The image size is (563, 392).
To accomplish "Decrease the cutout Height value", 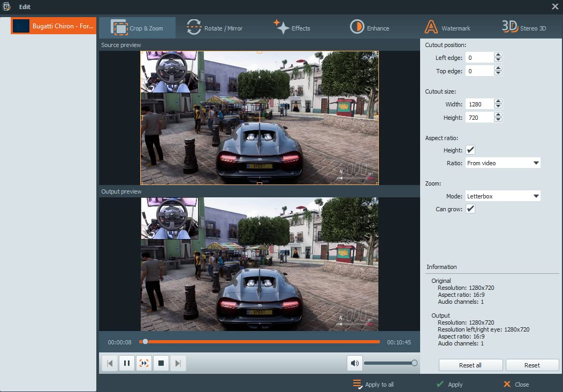I will (498, 120).
